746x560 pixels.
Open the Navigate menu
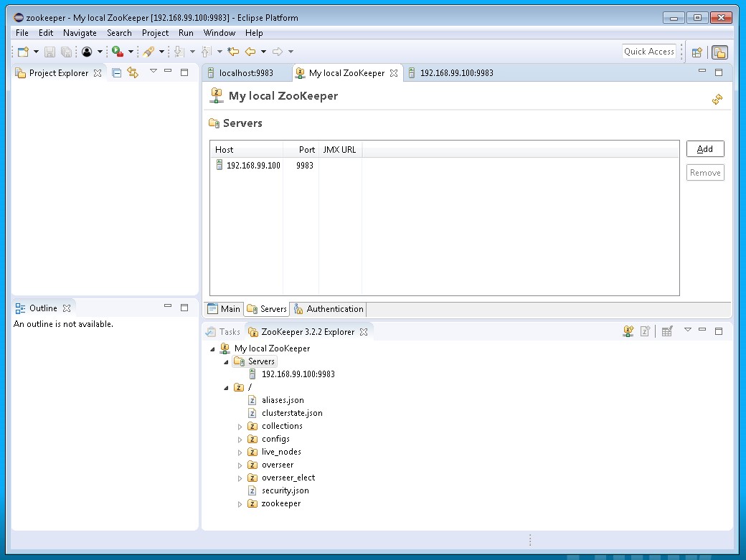80,33
